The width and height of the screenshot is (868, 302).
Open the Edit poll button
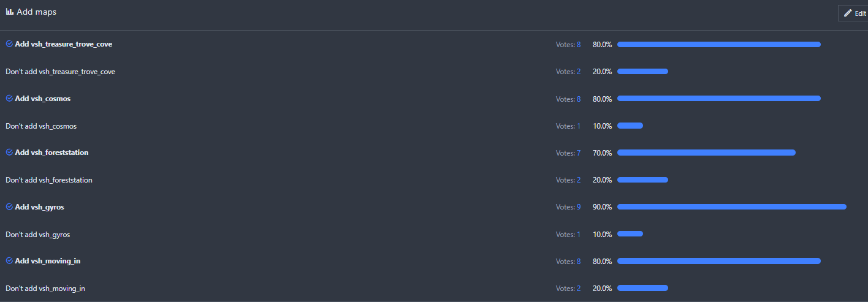(854, 13)
